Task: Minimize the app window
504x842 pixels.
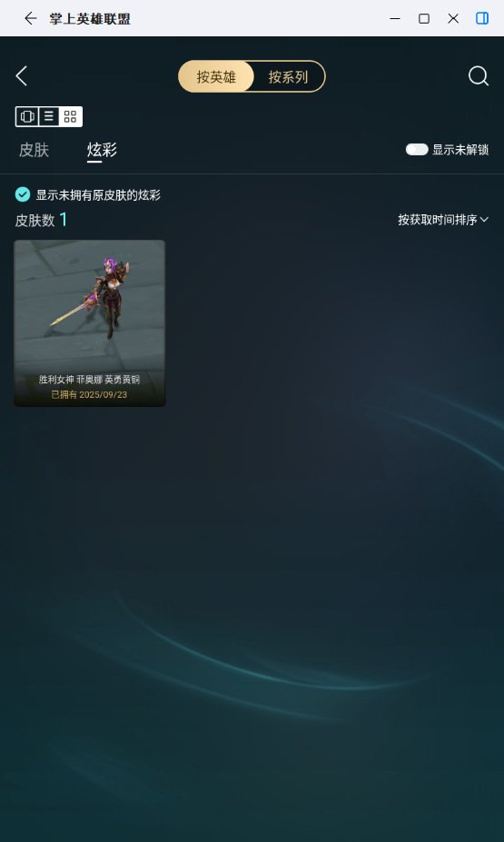Action: (x=395, y=18)
